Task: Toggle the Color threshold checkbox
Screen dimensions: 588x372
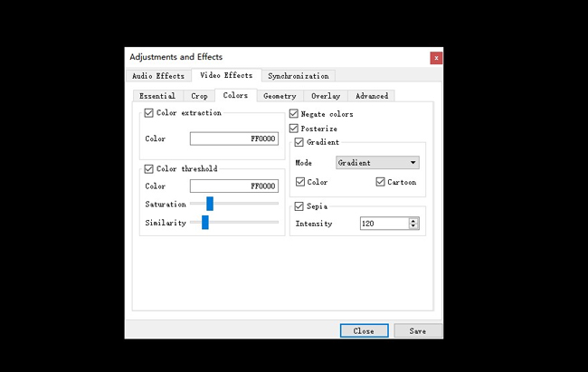Action: (149, 169)
